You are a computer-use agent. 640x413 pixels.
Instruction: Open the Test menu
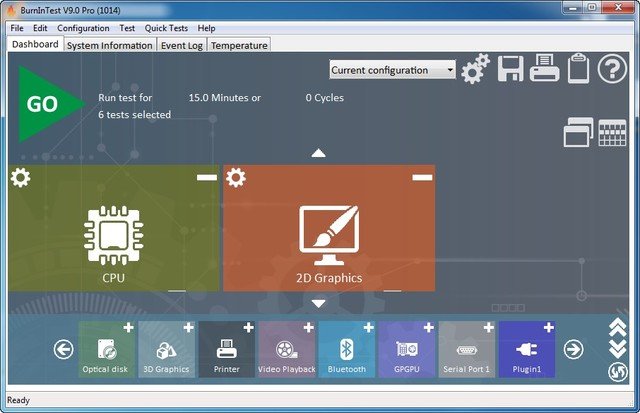point(127,28)
